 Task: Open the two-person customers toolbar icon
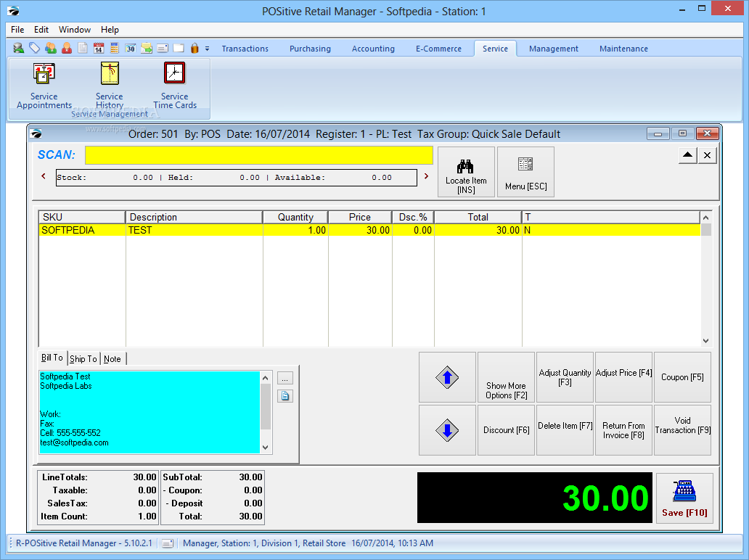(51, 48)
